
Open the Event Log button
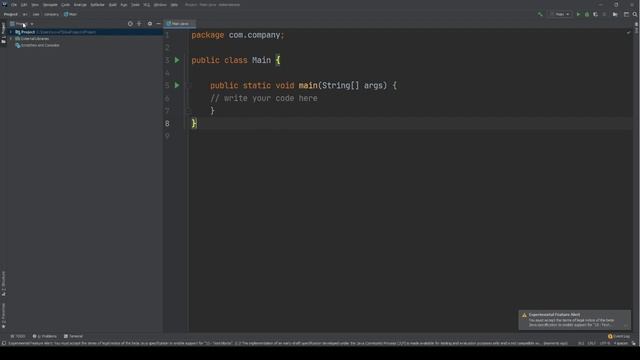pyautogui.click(x=619, y=336)
